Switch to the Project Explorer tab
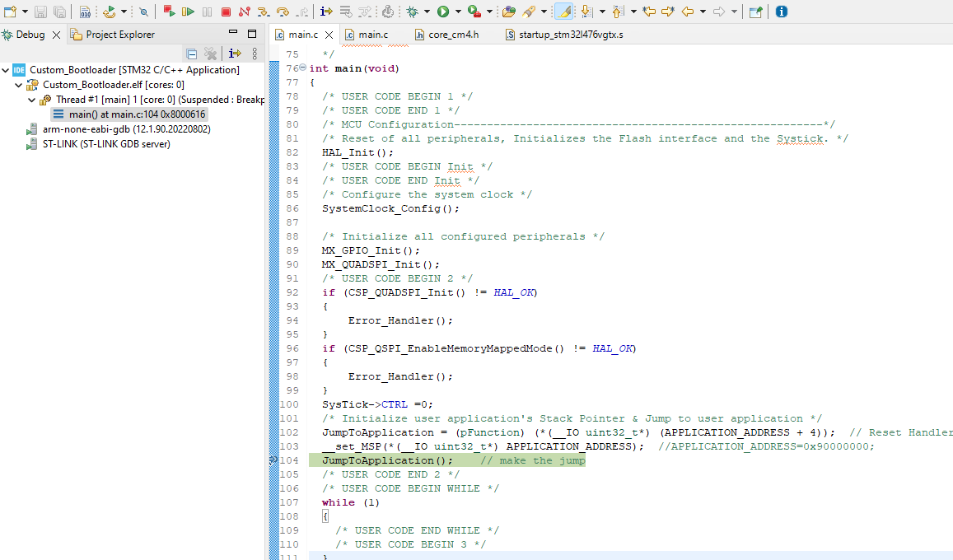The image size is (953, 560). point(119,34)
